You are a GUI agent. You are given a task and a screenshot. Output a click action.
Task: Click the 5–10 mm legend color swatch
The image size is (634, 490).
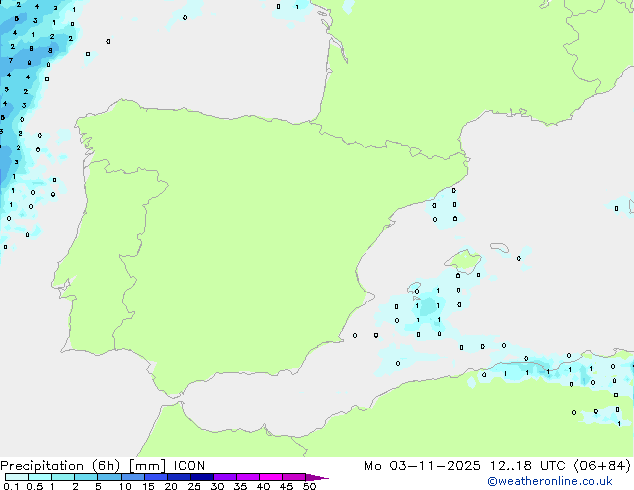pyautogui.click(x=109, y=477)
